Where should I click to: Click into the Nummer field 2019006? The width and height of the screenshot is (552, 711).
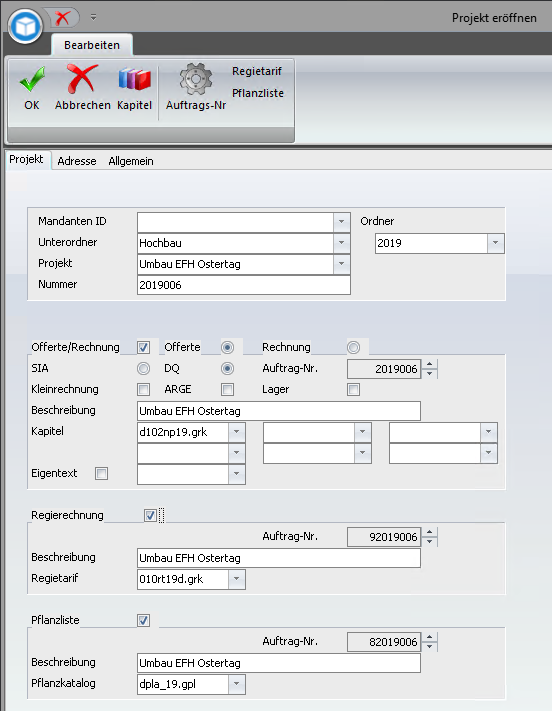244,285
